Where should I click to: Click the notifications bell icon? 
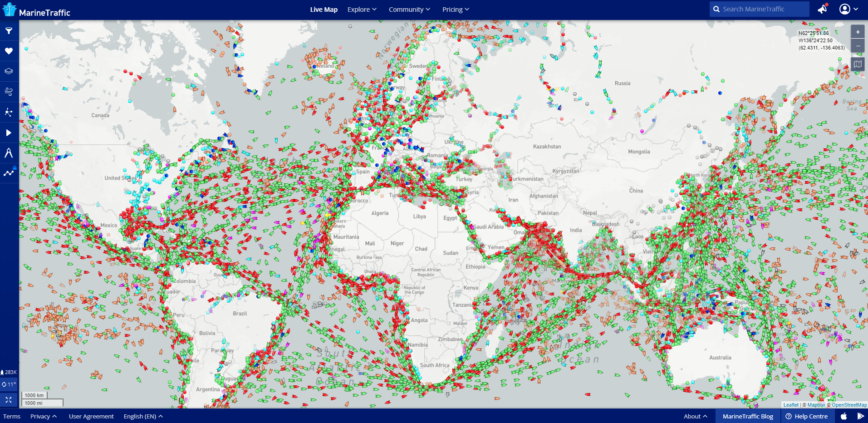pos(822,9)
